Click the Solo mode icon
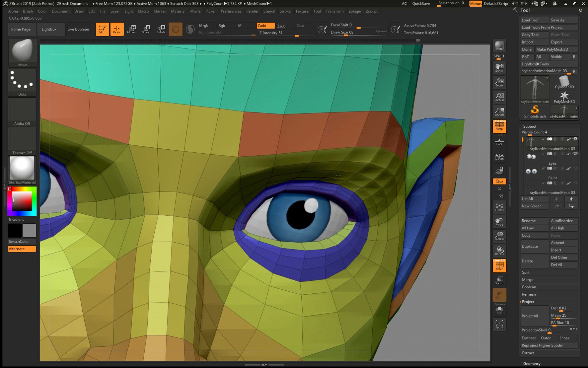The width and height of the screenshot is (588, 368). click(499, 310)
